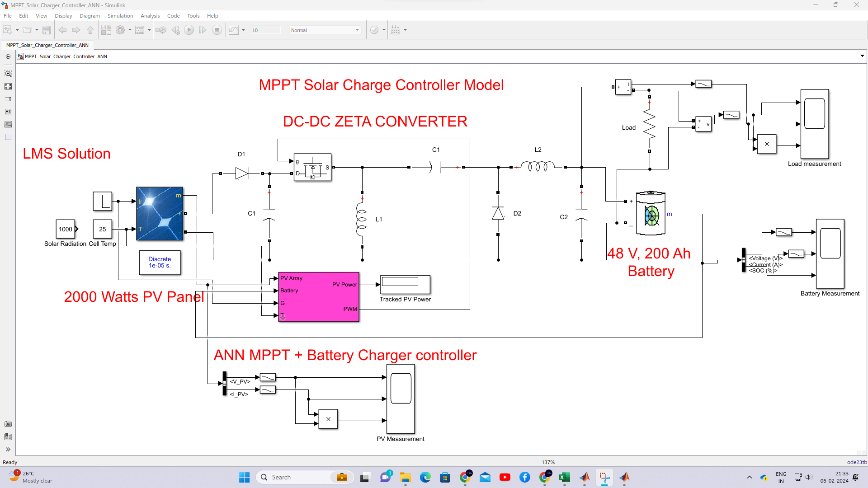The height and width of the screenshot is (488, 868).
Task: Save the Simulink model
Action: (x=47, y=30)
